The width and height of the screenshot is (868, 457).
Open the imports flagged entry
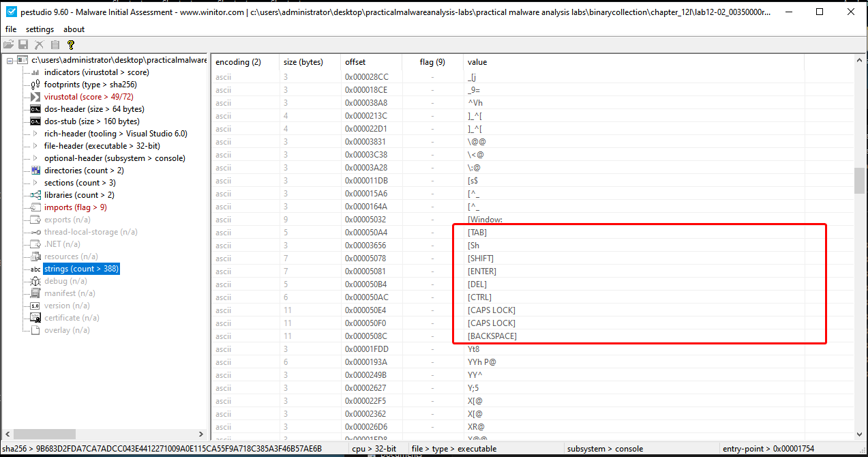[75, 207]
